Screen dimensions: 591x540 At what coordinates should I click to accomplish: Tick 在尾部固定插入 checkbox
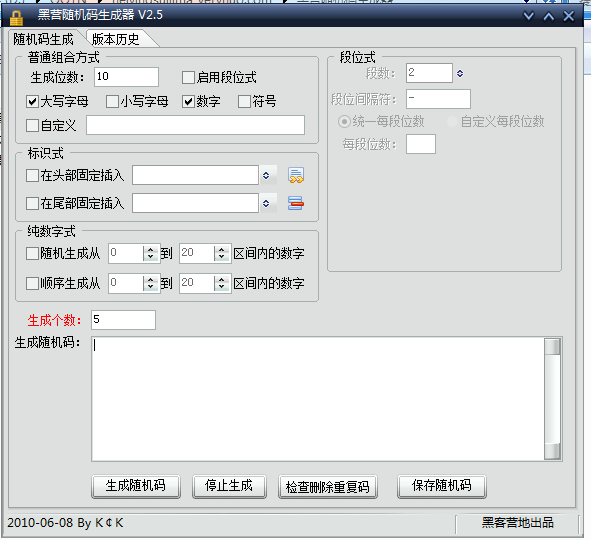(32, 203)
